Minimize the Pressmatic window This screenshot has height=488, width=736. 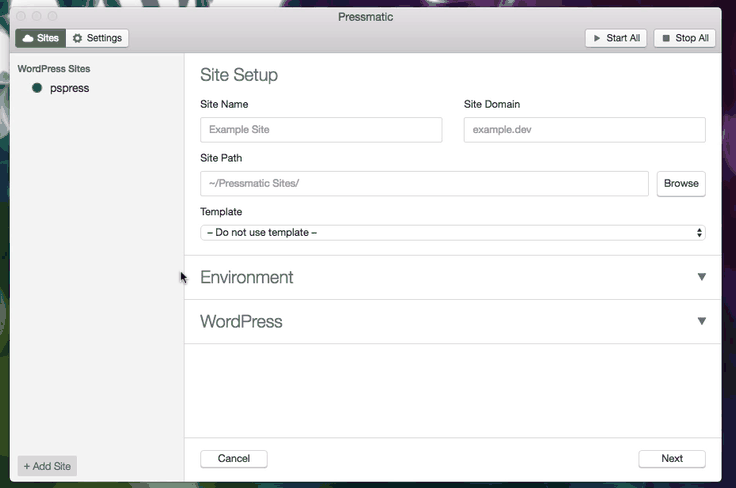(x=37, y=16)
